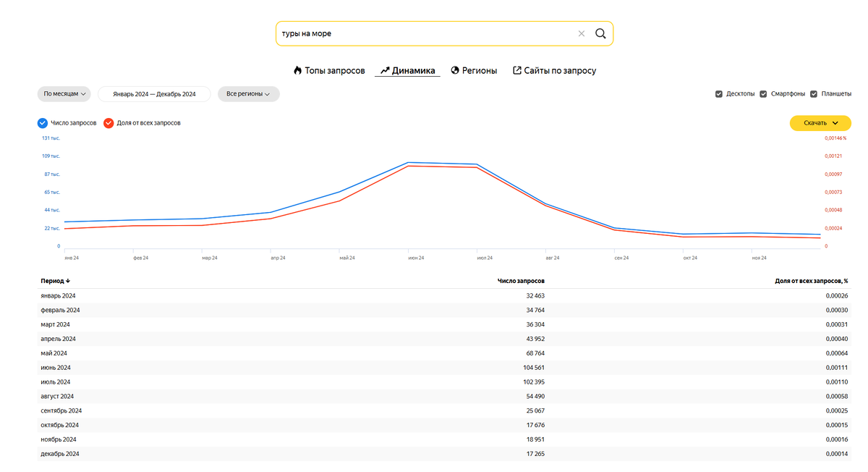Screen dimensions: 868x472
Task: Select the декабрь 2024 row label
Action: click(60, 454)
